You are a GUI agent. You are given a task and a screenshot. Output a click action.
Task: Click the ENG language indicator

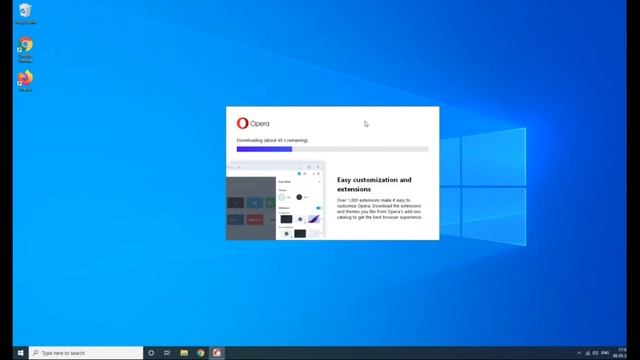coord(605,353)
